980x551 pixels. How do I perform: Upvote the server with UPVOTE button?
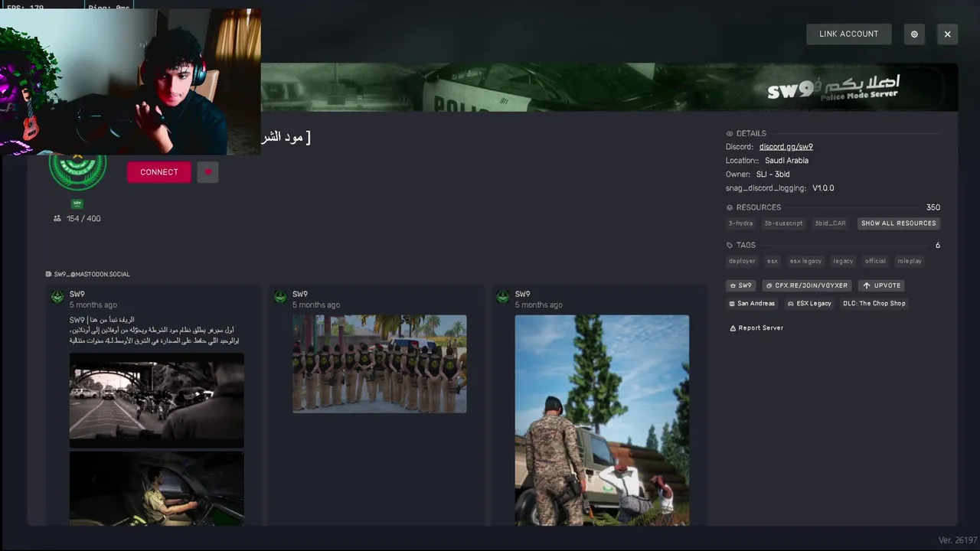coord(882,285)
